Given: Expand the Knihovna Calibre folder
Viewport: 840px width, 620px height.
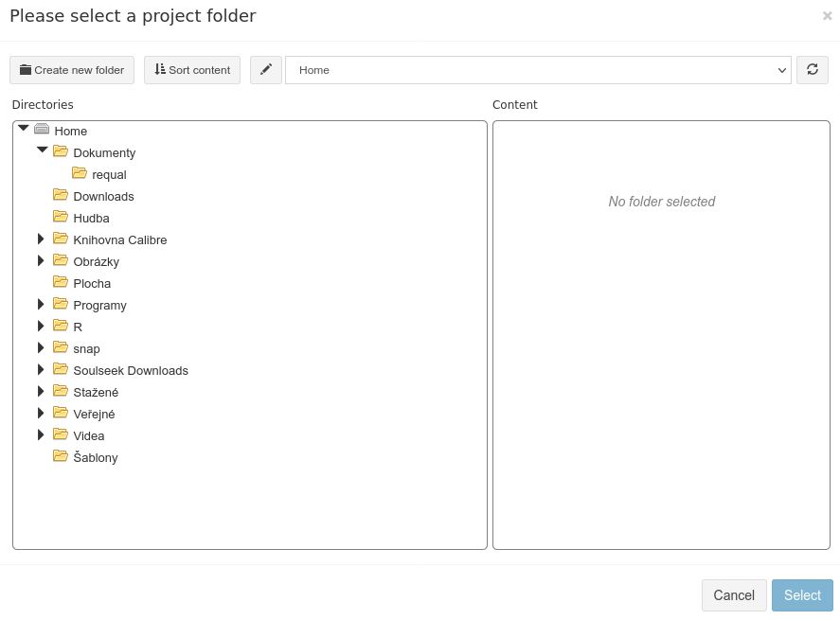Looking at the screenshot, I should (41, 239).
